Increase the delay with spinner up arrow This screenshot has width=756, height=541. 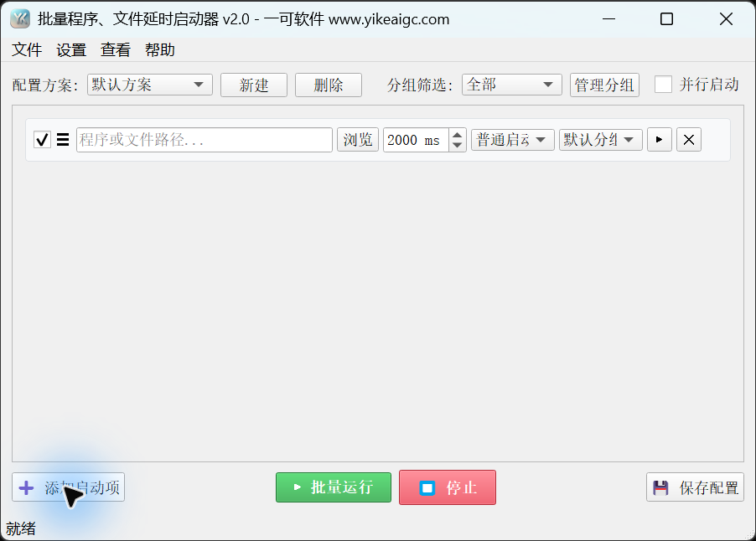pyautogui.click(x=457, y=134)
